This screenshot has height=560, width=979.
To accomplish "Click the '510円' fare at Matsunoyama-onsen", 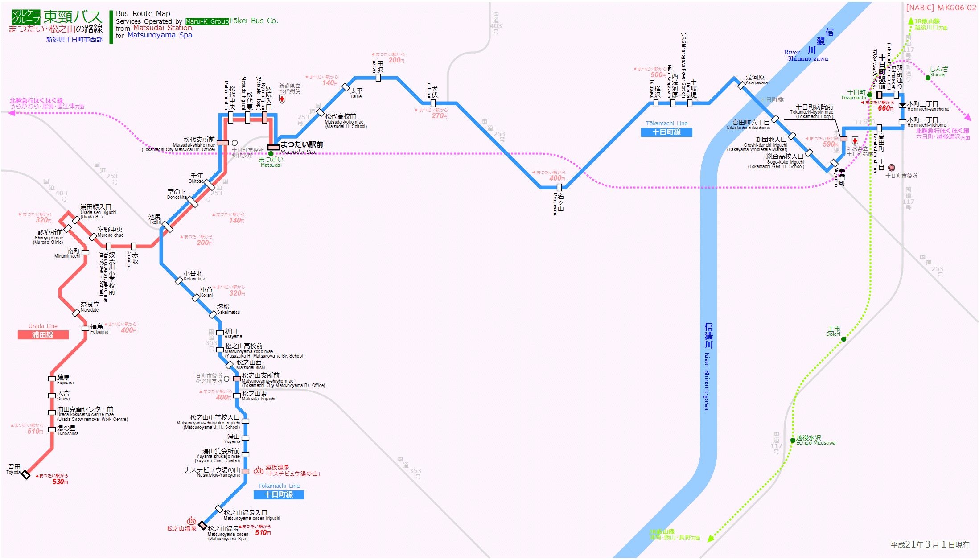I will (x=263, y=532).
